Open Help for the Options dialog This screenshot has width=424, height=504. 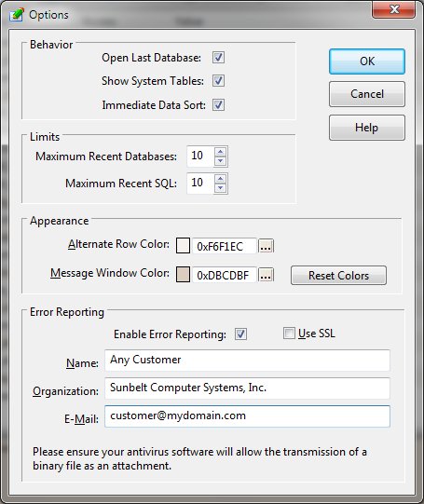[x=367, y=128]
